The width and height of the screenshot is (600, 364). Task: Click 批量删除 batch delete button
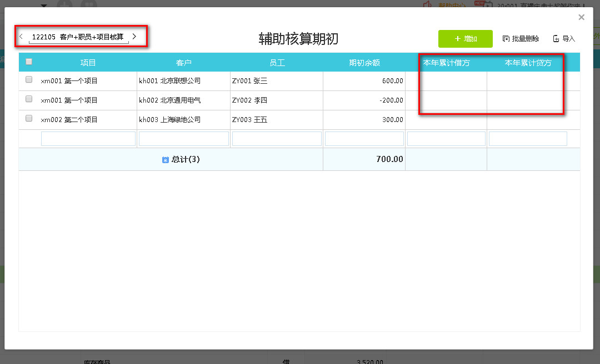(x=521, y=39)
